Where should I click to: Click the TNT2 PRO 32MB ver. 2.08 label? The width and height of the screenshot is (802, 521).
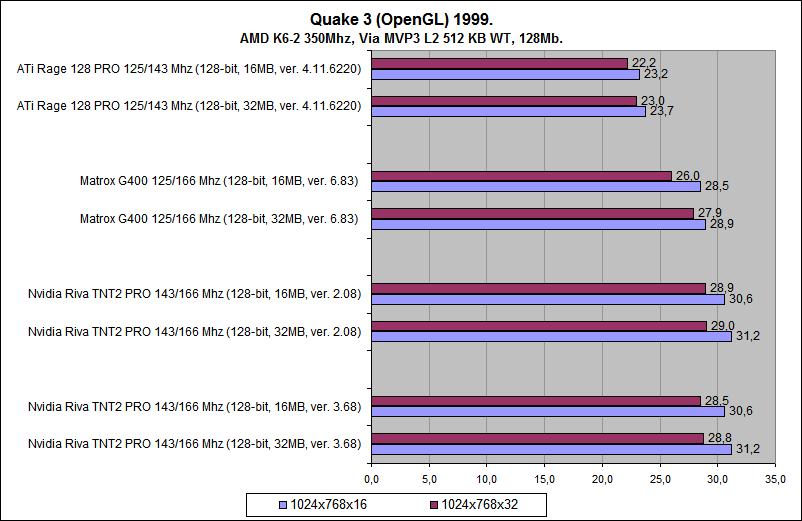194,332
